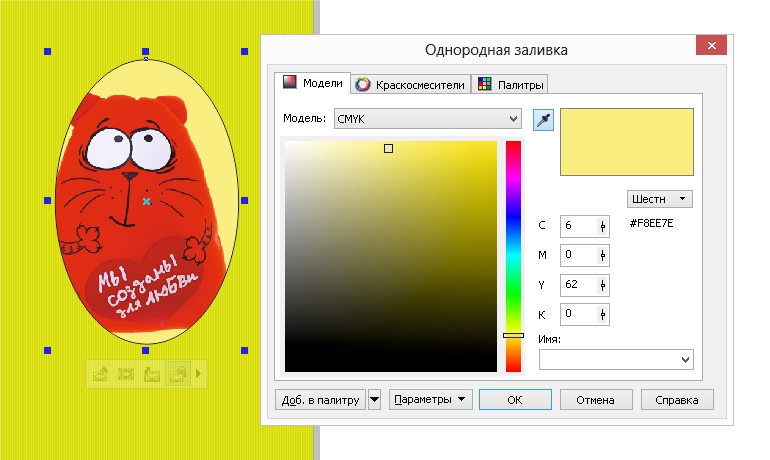Go to the Палитры tab

click(x=510, y=85)
